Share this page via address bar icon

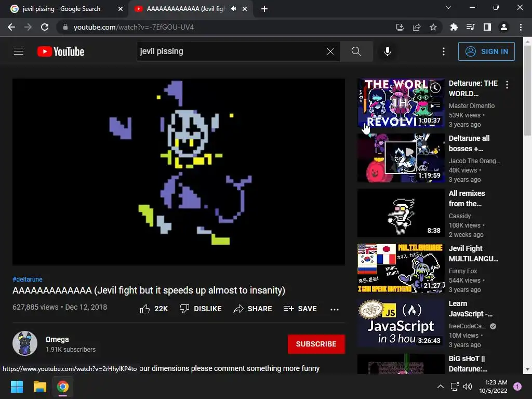tap(417, 27)
